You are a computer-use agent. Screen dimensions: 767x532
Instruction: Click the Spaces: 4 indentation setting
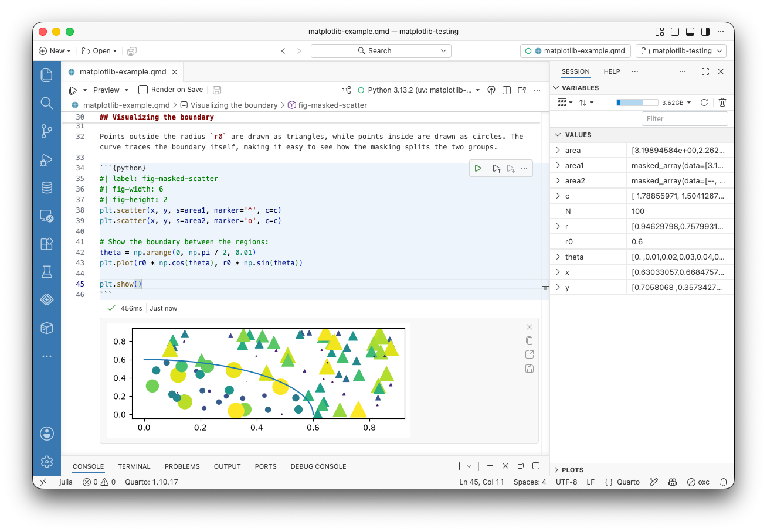tap(530, 482)
